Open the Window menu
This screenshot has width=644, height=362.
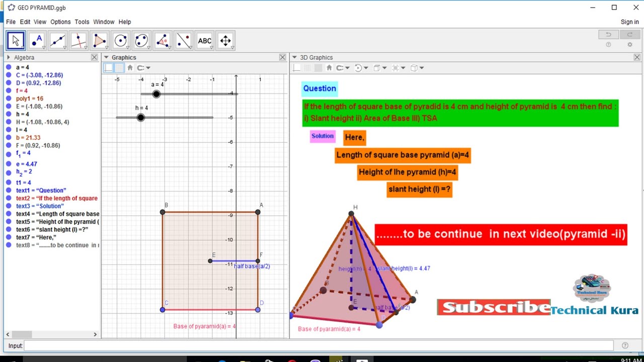(104, 22)
